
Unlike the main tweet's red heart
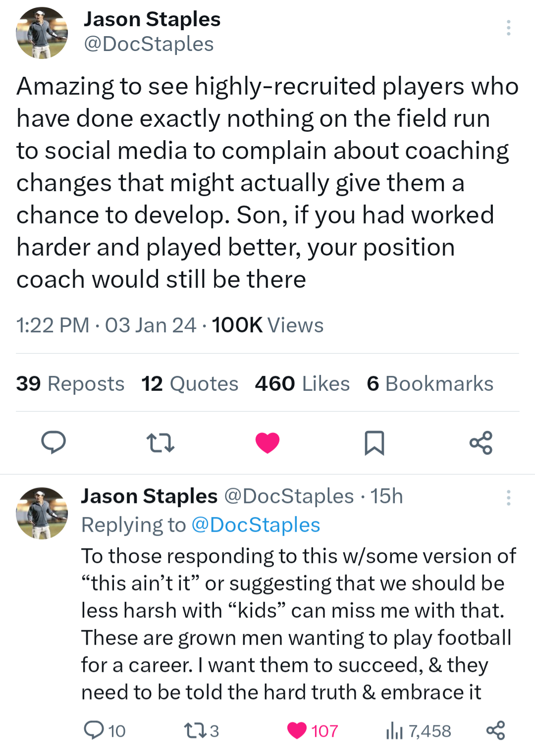pyautogui.click(x=267, y=443)
